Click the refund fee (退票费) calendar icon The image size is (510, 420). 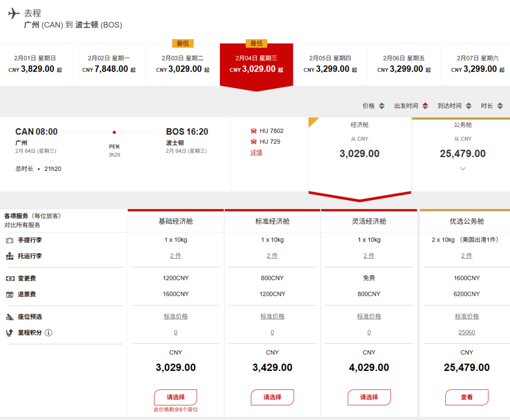[9, 294]
